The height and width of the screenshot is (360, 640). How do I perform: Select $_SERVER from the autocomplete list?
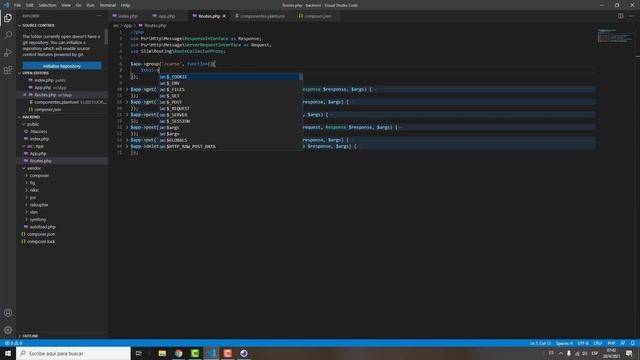click(x=231, y=115)
